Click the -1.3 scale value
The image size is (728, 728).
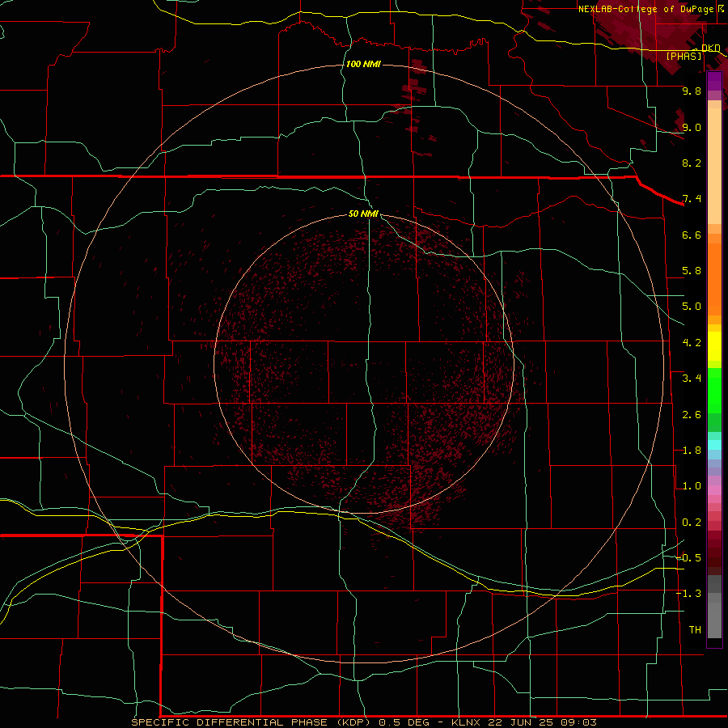point(689,594)
